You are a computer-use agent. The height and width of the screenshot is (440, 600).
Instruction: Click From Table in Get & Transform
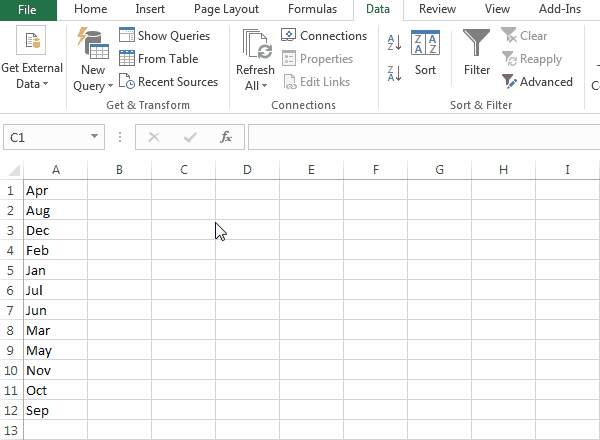pyautogui.click(x=127, y=59)
